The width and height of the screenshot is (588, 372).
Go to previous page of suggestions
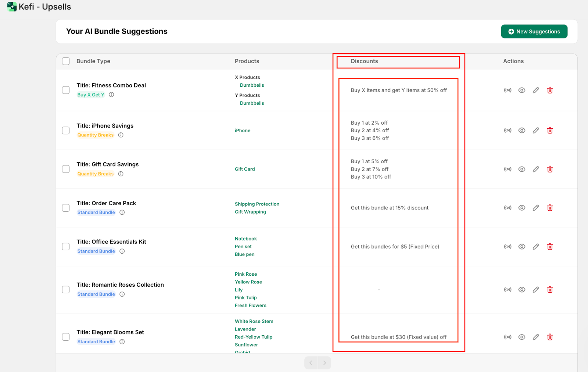[311, 363]
